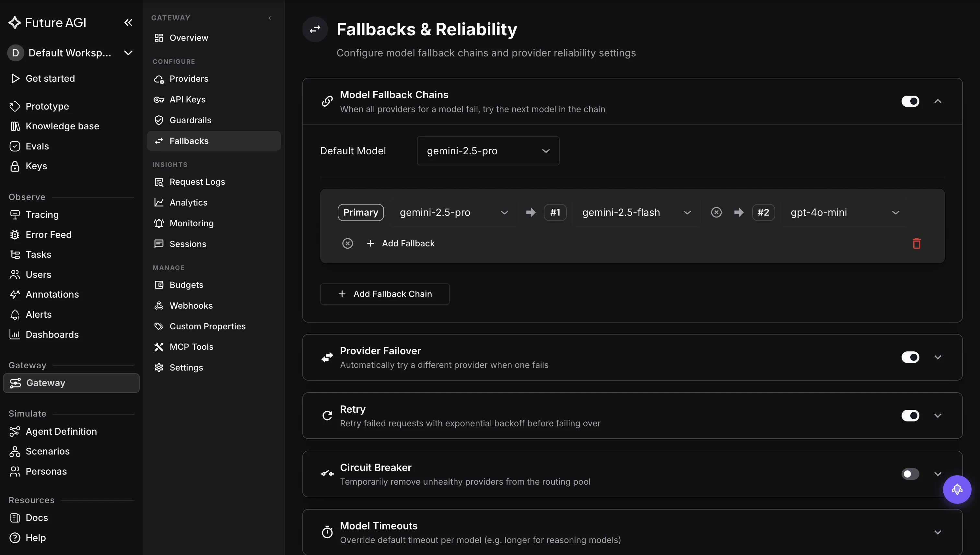Open the purple floating assistant button
This screenshot has width=980, height=555.
[x=957, y=490]
